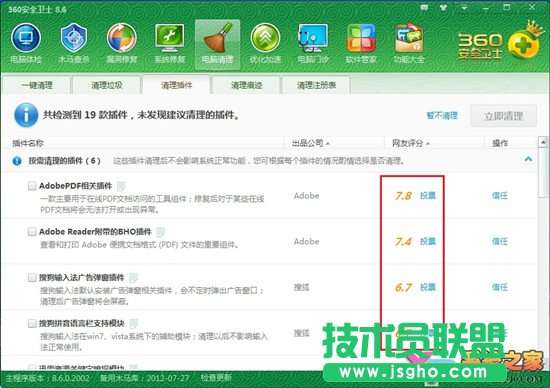The width and height of the screenshot is (550, 388).
Task: Switch to the 清理插件 tab
Action: [x=176, y=85]
